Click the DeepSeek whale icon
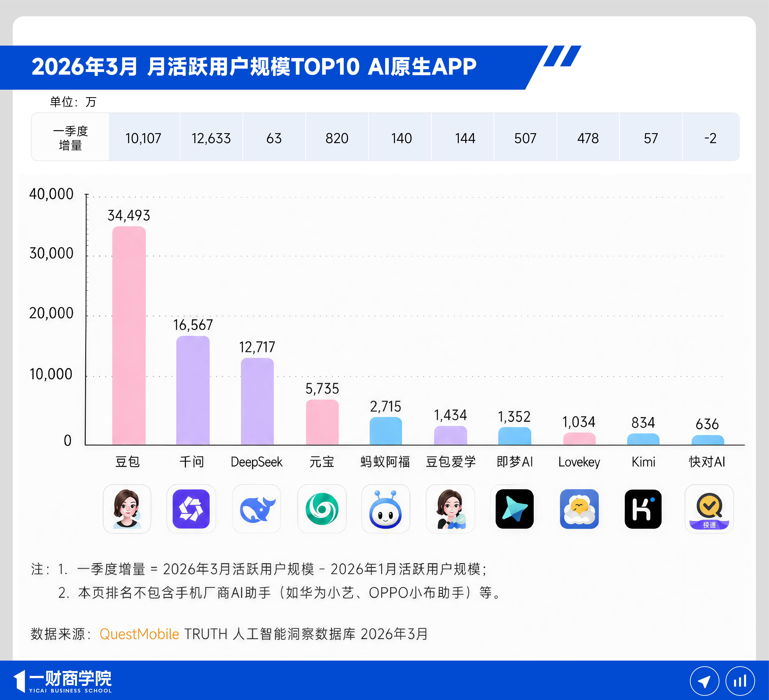The width and height of the screenshot is (769, 700). (257, 509)
